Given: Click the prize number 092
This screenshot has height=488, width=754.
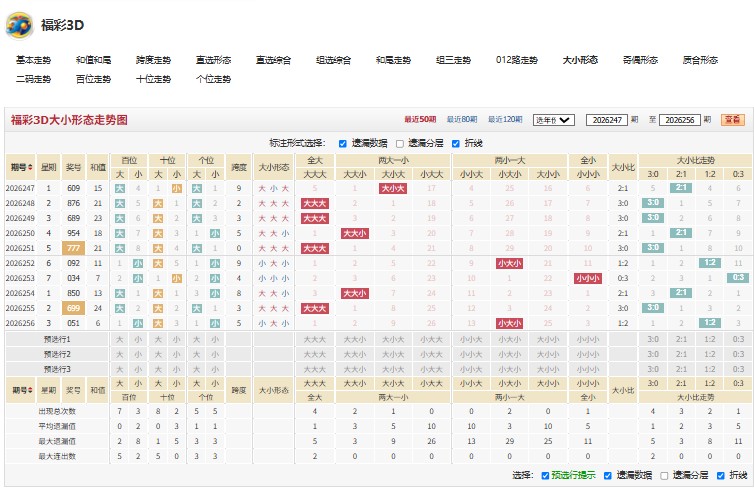Looking at the screenshot, I should pos(74,263).
